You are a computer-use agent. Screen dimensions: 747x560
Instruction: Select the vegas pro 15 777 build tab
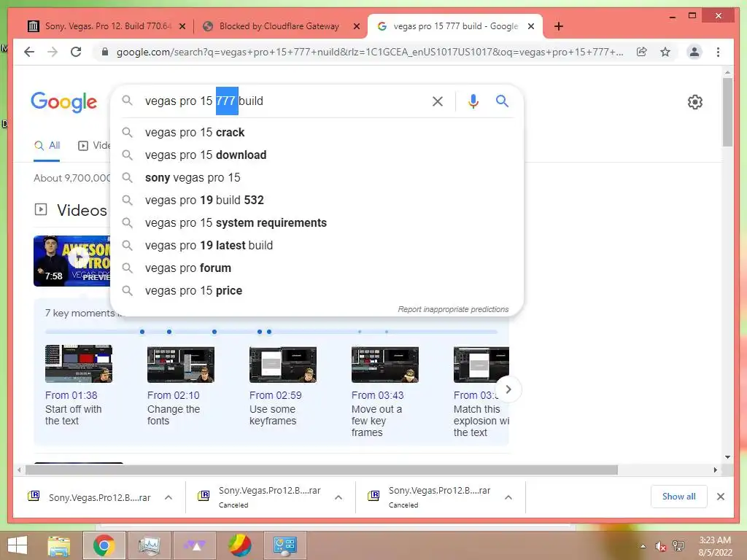[455, 26]
